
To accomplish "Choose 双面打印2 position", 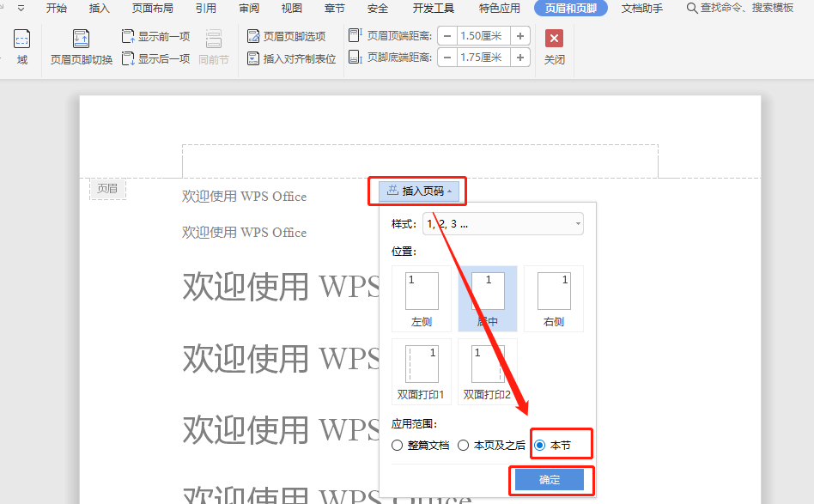I will (x=488, y=372).
